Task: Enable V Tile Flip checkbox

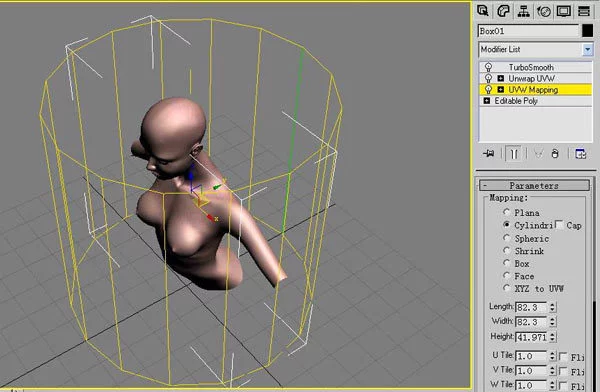Action: 563,371
